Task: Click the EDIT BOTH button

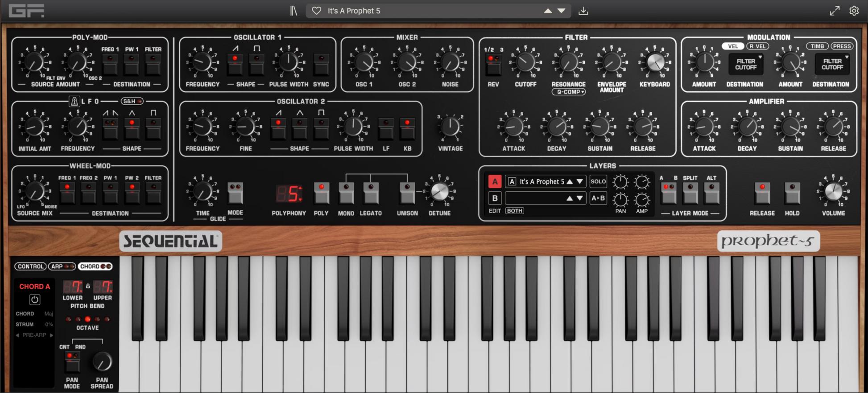Action: (515, 211)
